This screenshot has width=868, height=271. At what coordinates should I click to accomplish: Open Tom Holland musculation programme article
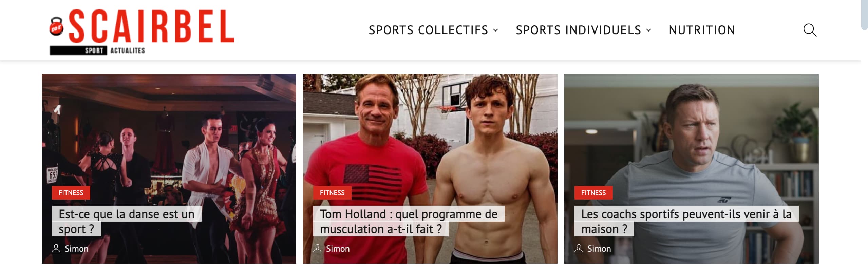tap(409, 221)
